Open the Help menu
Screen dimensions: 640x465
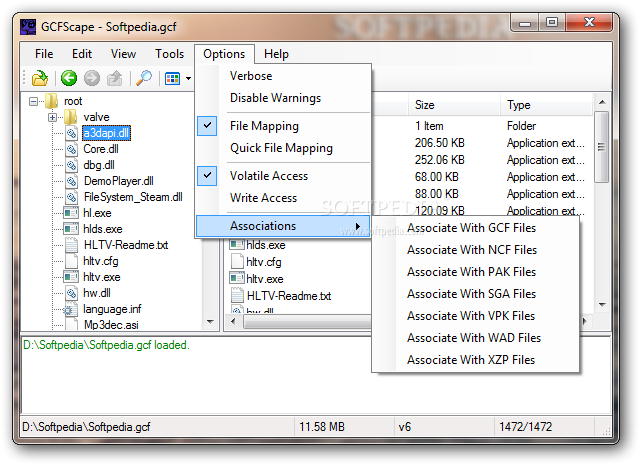[276, 54]
